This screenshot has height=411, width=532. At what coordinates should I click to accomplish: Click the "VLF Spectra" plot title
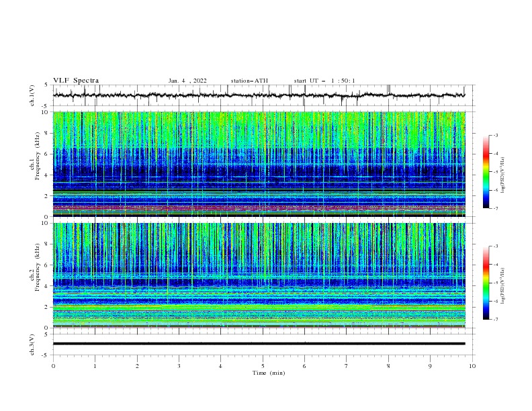[76, 81]
